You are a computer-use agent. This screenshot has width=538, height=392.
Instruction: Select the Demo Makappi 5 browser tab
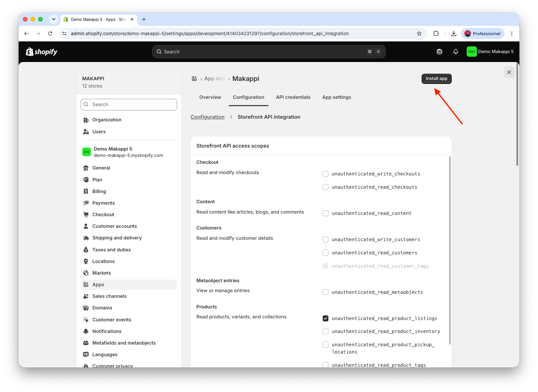click(99, 20)
